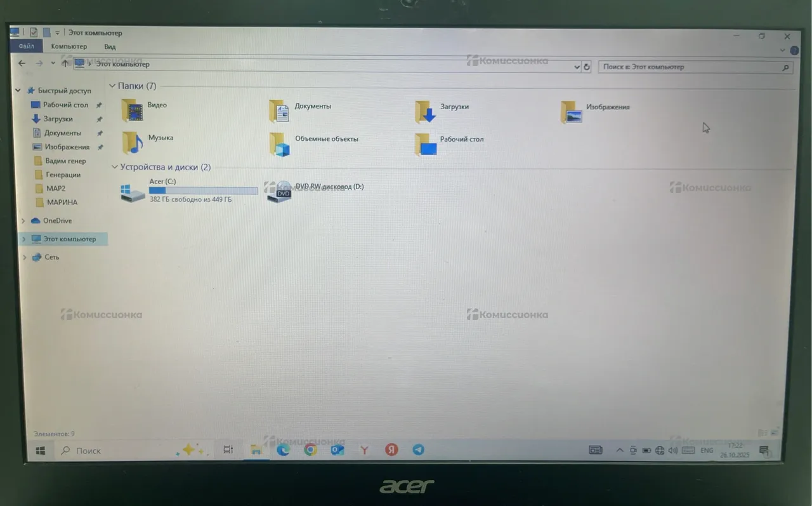The height and width of the screenshot is (506, 812).
Task: Switch to the Вид ribbon tab
Action: point(110,46)
